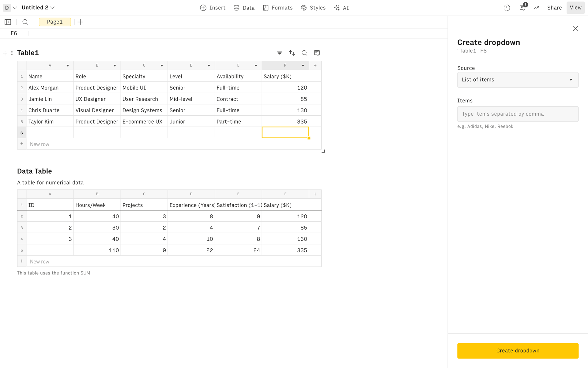Add a column to Table1 with plus

(315, 65)
